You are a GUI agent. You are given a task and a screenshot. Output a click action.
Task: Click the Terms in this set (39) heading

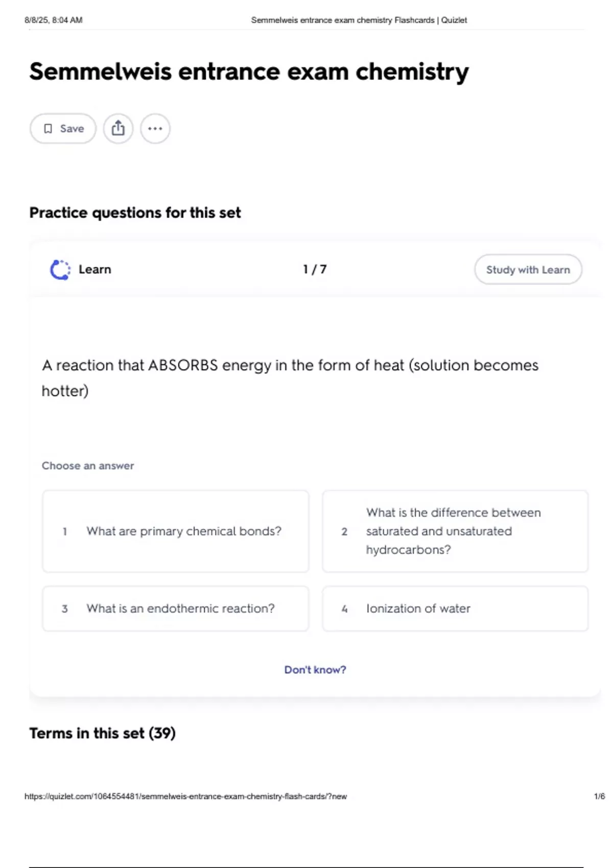tap(103, 733)
